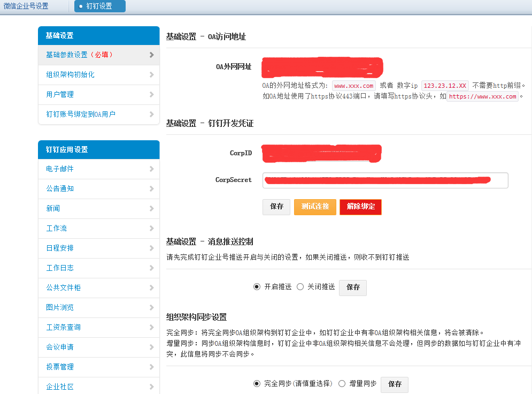Select 增量同步 radio option
The height and width of the screenshot is (394, 532).
342,384
